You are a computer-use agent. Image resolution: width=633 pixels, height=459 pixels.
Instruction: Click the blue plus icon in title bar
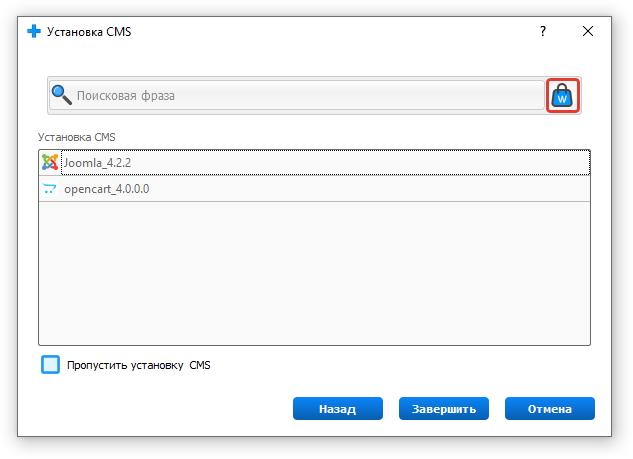click(x=34, y=31)
